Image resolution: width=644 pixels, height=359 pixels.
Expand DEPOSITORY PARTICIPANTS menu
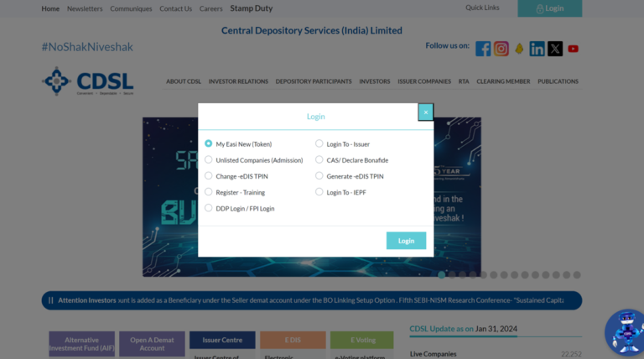pyautogui.click(x=314, y=81)
